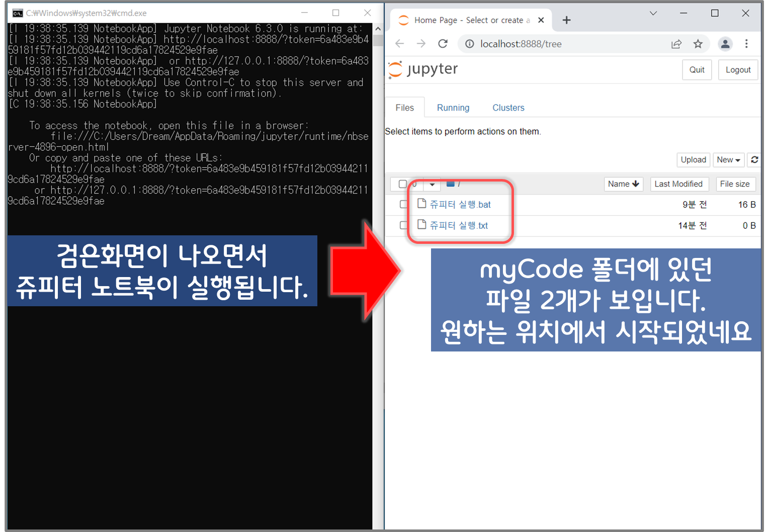Open the 쥬피터 실행.bat file link

click(x=460, y=205)
